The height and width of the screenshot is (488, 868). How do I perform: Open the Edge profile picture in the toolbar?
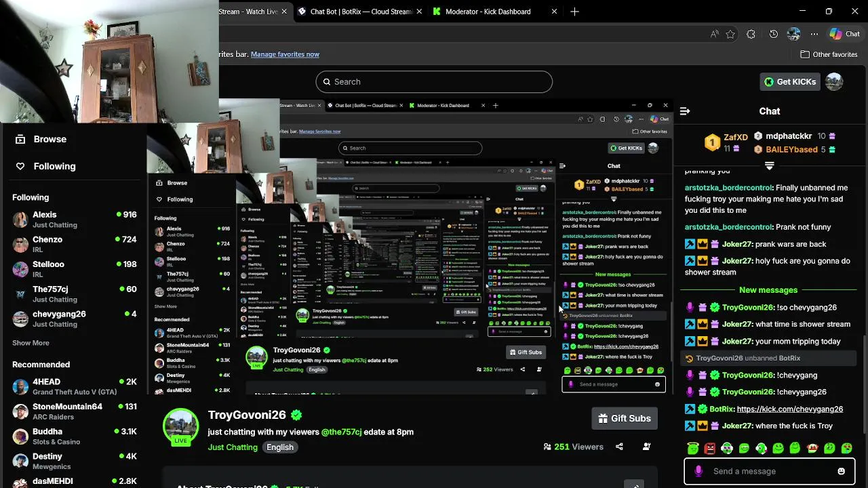coord(794,34)
